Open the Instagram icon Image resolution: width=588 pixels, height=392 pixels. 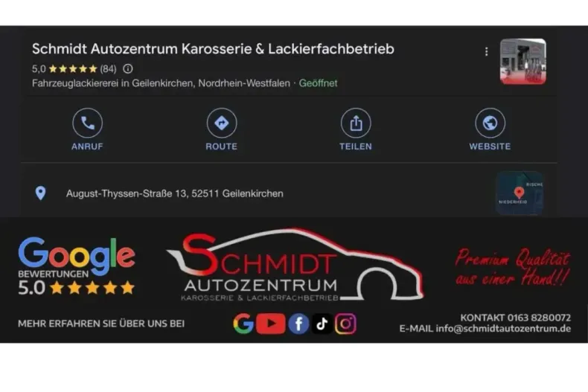coord(345,324)
